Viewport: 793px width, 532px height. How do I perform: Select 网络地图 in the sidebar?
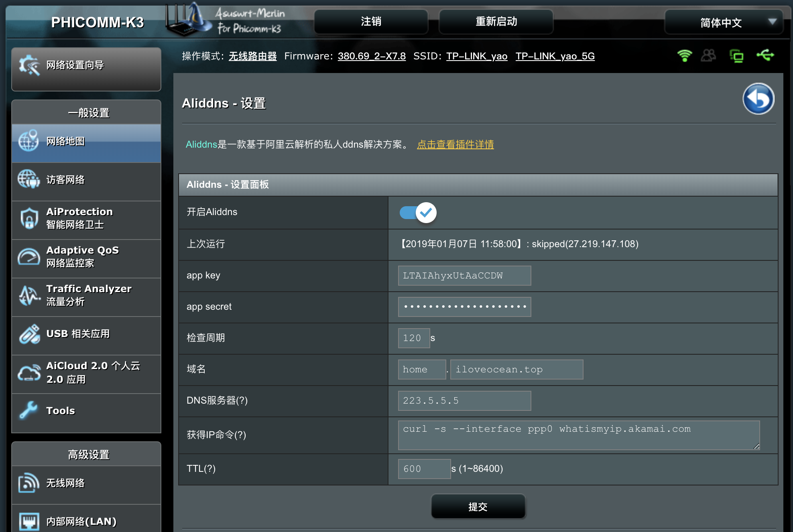[x=86, y=143]
